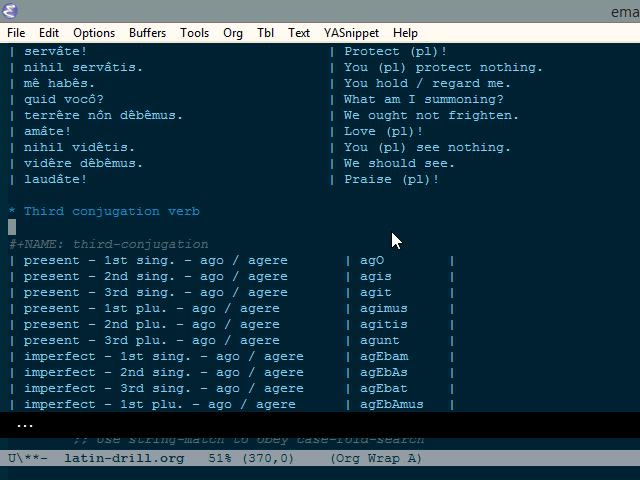Click 'You hold / regard me.' cell
The image size is (640, 480).
427,83
